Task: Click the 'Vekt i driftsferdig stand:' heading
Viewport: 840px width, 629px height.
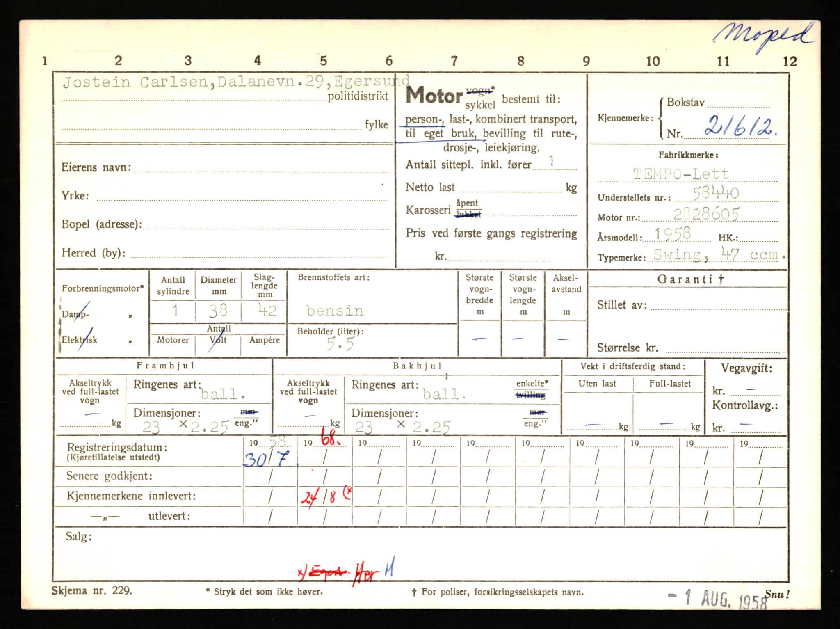Action: [633, 366]
